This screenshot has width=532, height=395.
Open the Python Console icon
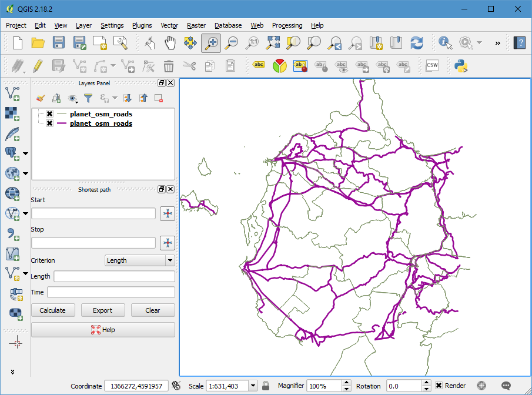click(x=461, y=65)
